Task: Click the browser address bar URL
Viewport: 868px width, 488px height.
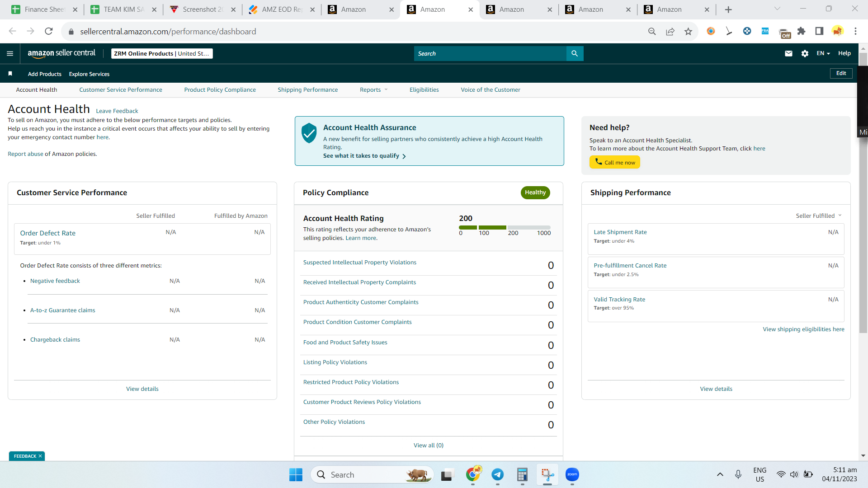Action: [x=168, y=31]
